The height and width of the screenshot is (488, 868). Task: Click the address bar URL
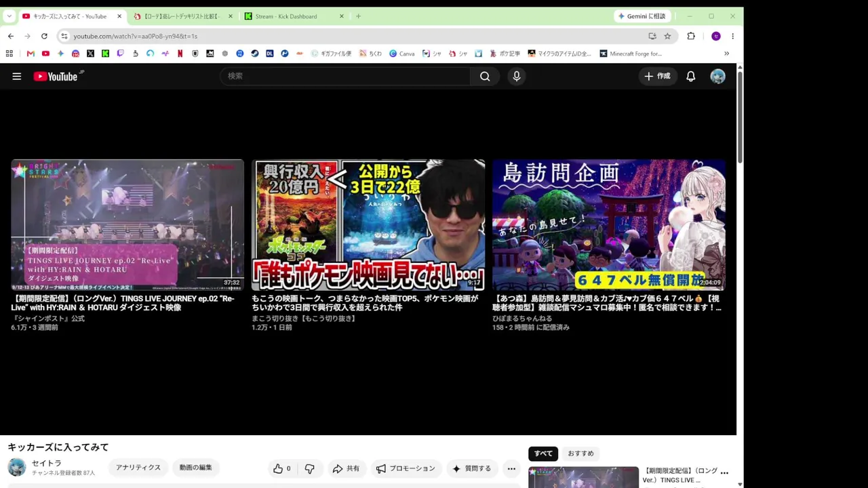tap(136, 36)
